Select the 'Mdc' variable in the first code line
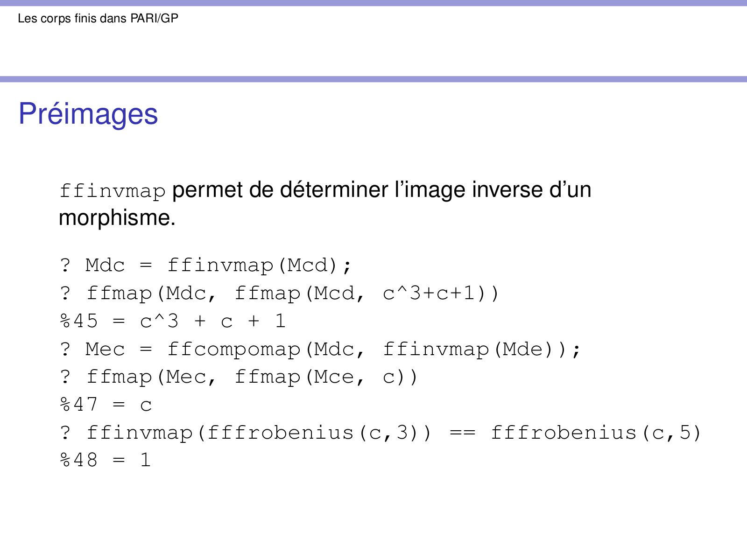 pyautogui.click(x=105, y=266)
